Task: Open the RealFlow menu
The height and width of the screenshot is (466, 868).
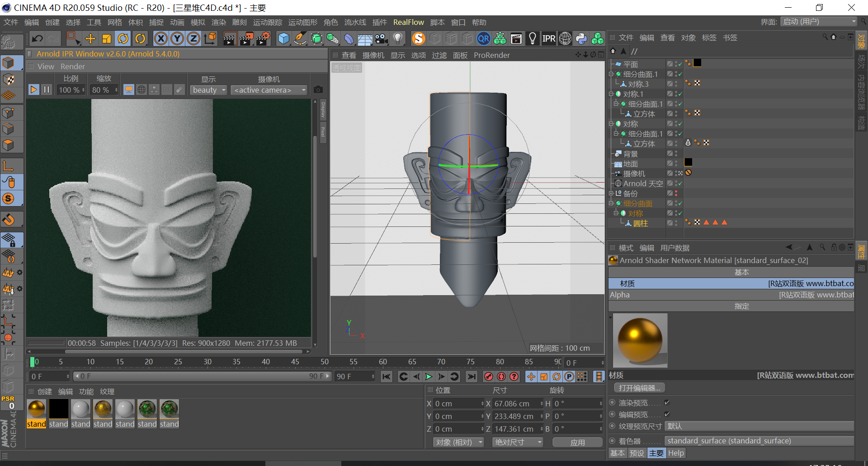Action: 408,22
